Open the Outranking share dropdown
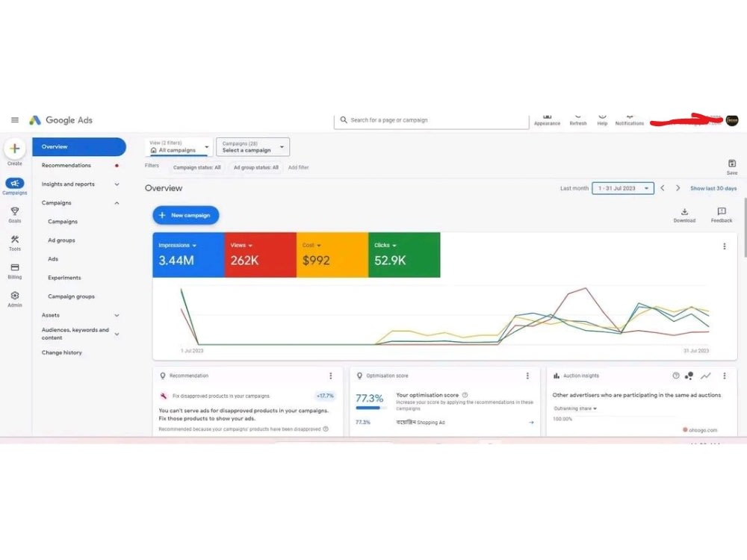 click(575, 408)
